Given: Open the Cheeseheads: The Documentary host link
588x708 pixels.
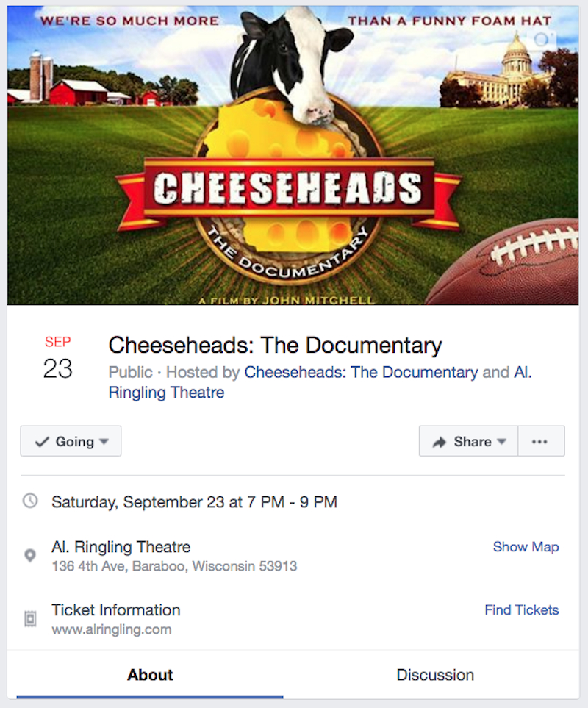Looking at the screenshot, I should tap(361, 372).
